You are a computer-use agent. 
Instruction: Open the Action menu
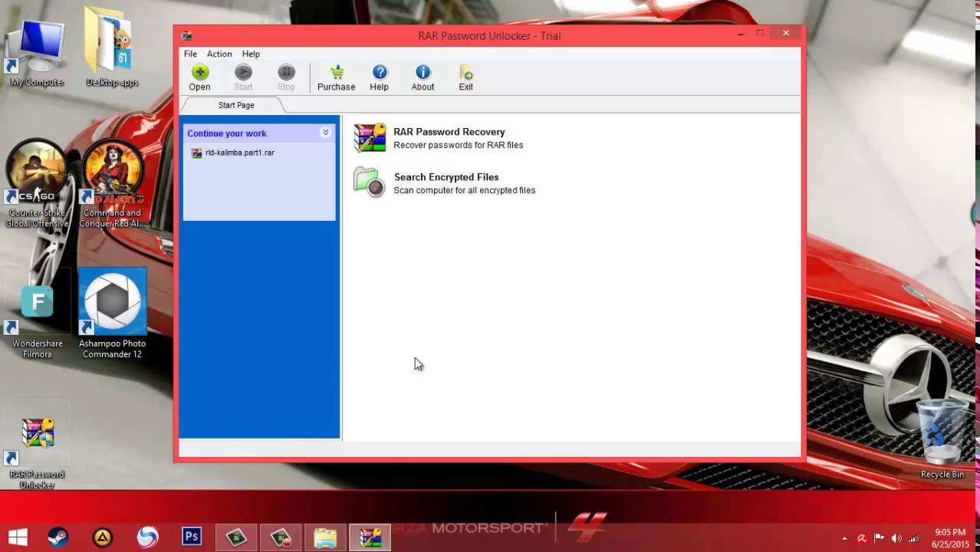point(219,54)
